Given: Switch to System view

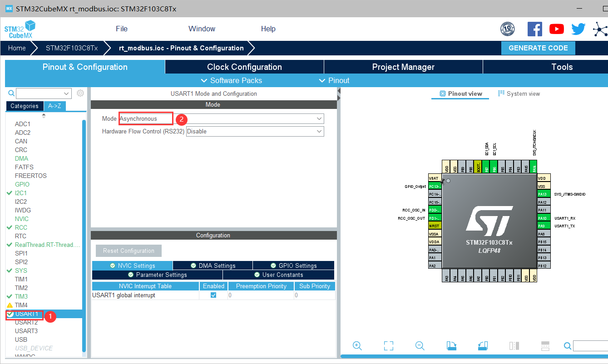Looking at the screenshot, I should pos(519,93).
